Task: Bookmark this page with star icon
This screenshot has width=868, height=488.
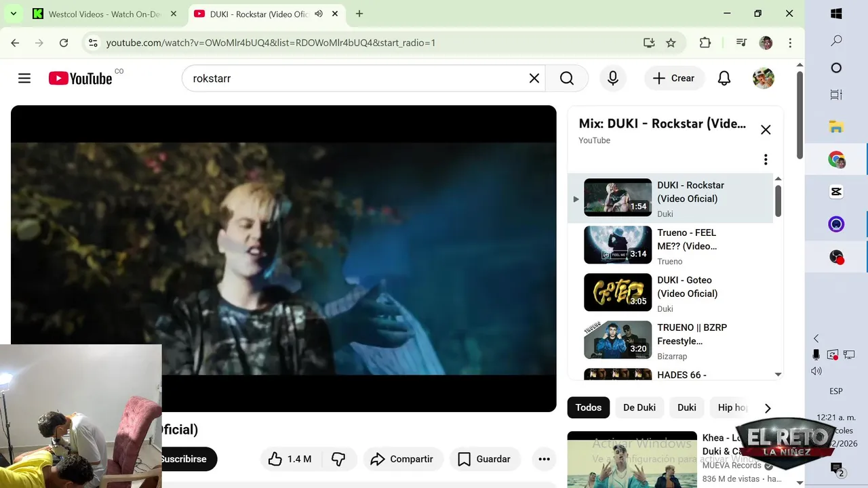Action: pos(671,43)
